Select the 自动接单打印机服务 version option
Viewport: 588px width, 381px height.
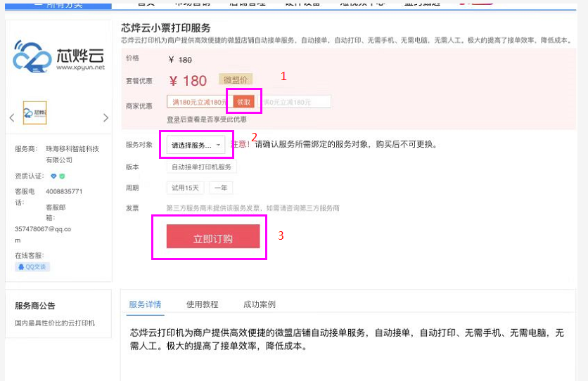[x=202, y=167]
